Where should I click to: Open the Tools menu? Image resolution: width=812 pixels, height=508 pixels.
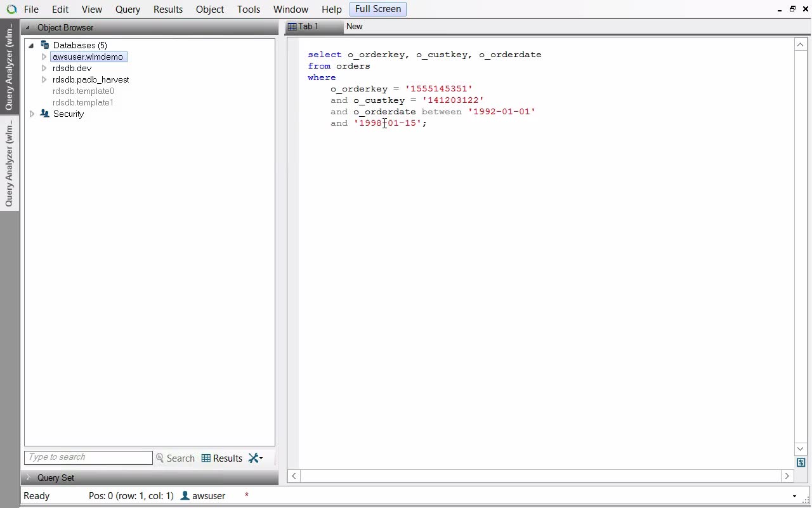(249, 10)
